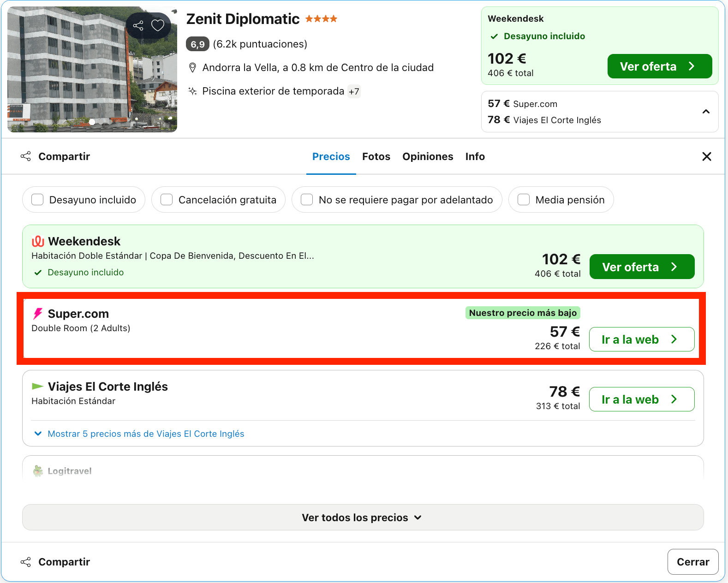
Task: Click the Cerrar button
Action: tap(693, 562)
